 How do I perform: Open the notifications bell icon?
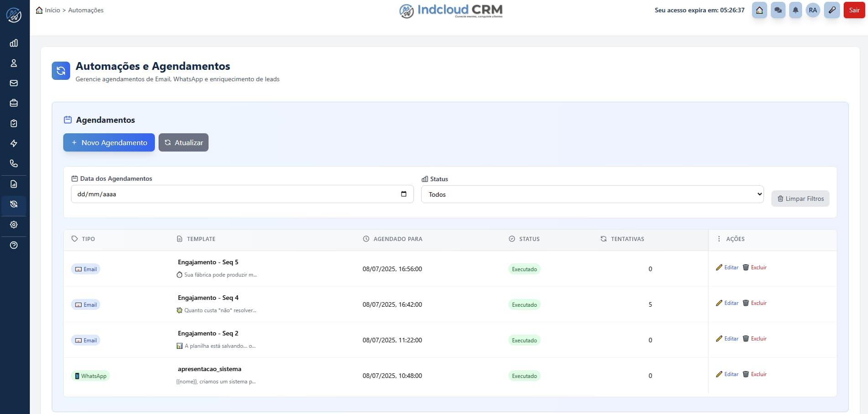[x=795, y=10]
